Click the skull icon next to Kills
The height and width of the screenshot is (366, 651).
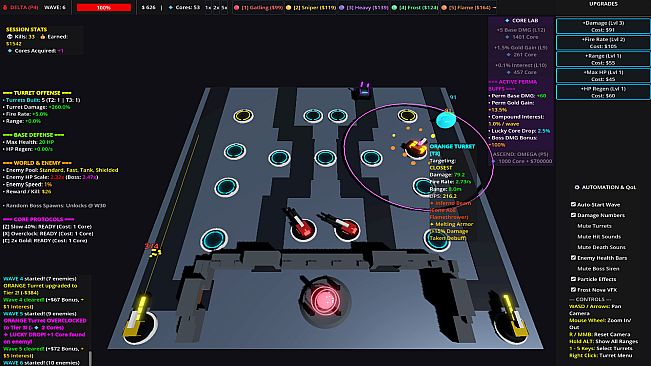[x=10, y=37]
